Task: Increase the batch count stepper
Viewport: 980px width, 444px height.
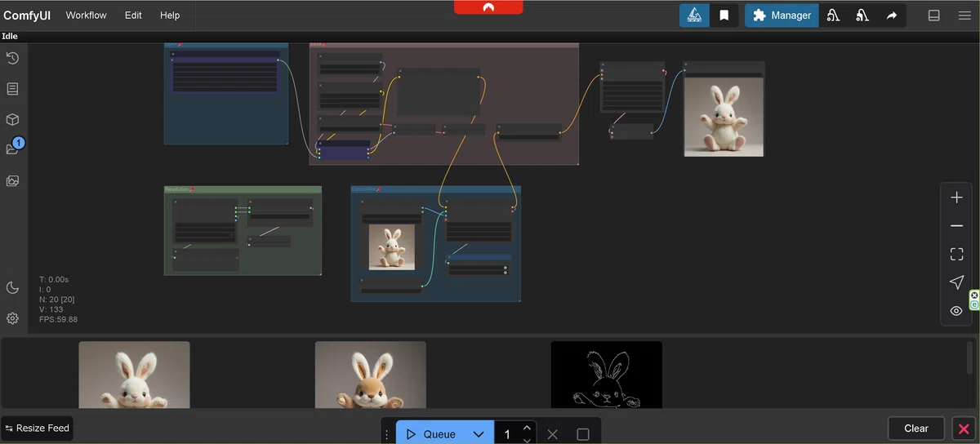Action: click(x=527, y=428)
